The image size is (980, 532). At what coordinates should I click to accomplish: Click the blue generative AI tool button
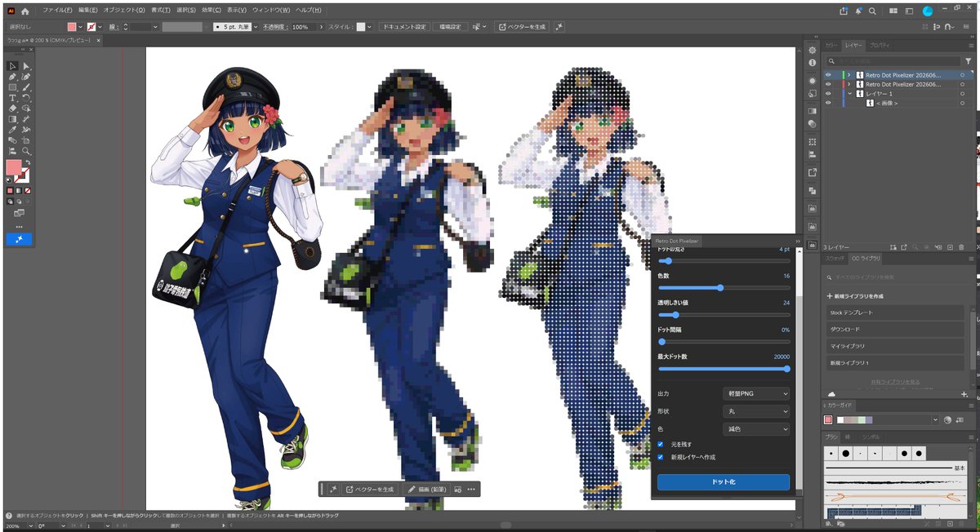pos(19,239)
